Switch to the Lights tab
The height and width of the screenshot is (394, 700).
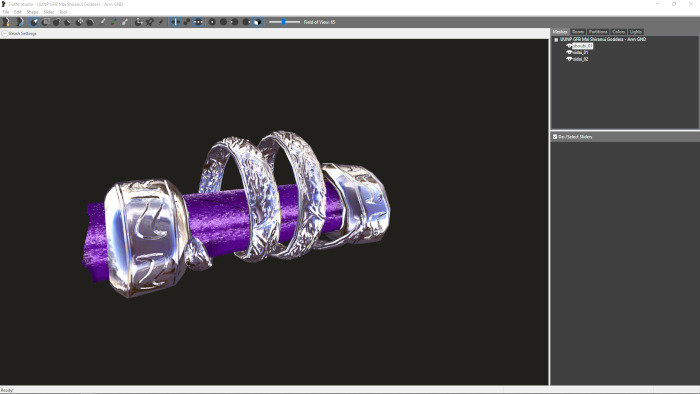point(635,32)
